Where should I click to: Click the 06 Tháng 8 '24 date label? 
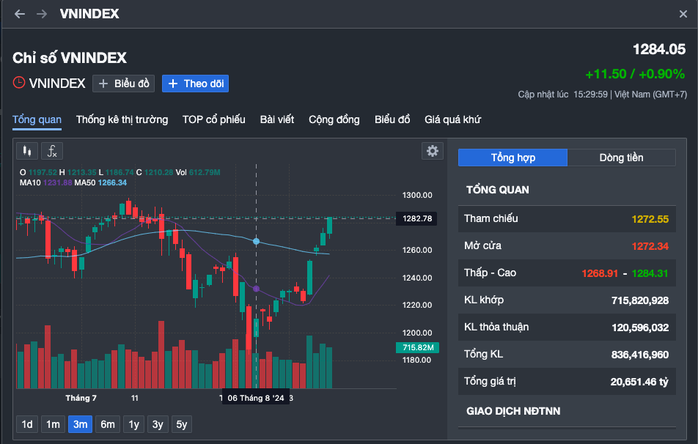[x=256, y=398]
